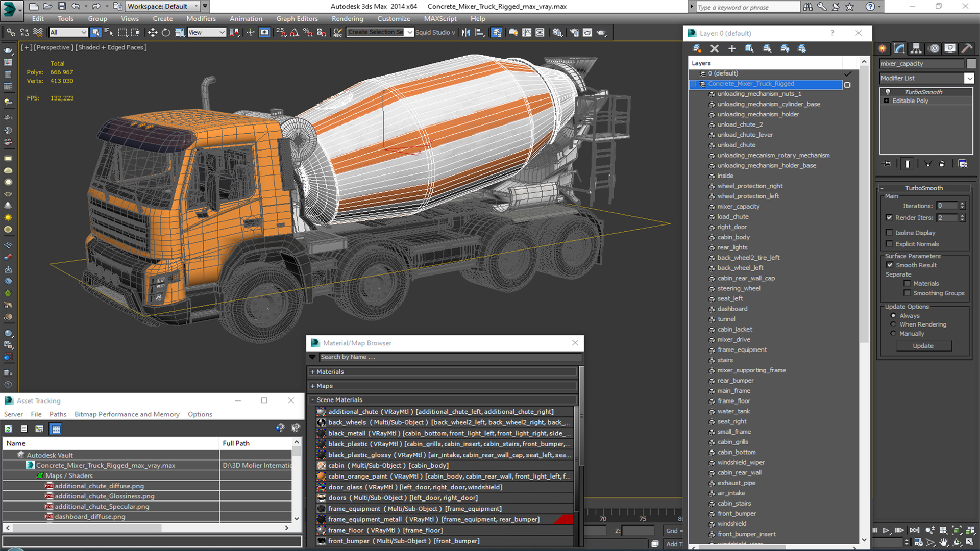
Task: Click the Mirror tool icon
Action: (465, 32)
